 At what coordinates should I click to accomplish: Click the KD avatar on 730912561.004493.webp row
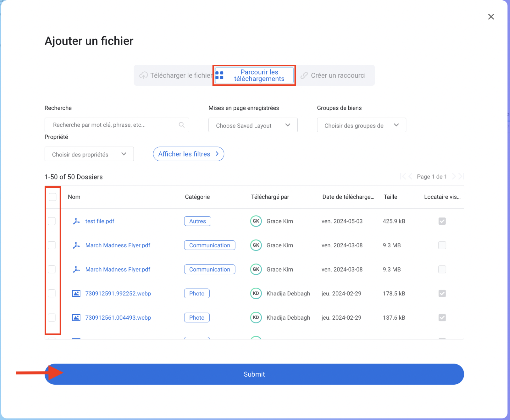256,318
